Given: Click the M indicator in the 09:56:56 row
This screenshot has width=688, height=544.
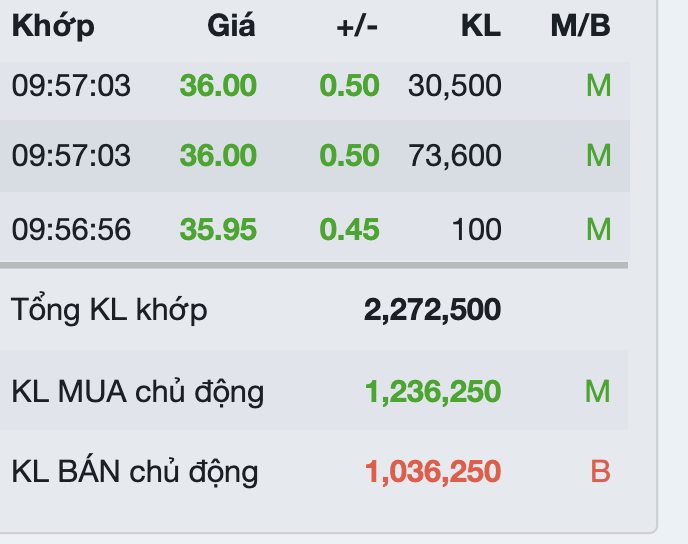Looking at the screenshot, I should click(598, 230).
